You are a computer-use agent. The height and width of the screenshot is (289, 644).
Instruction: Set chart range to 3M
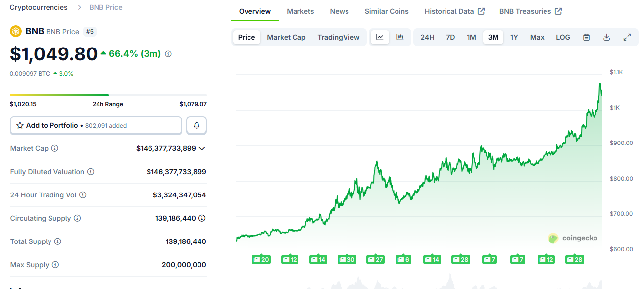tap(493, 37)
